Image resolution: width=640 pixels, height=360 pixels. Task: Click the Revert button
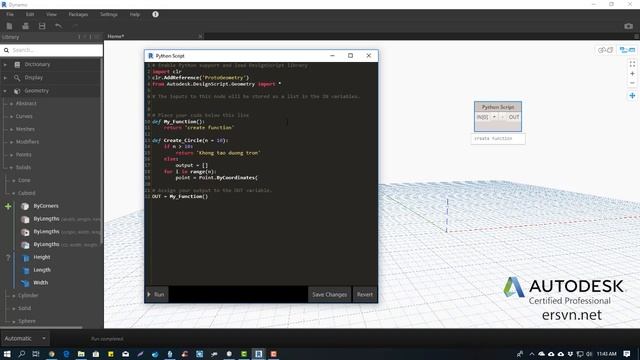click(364, 294)
